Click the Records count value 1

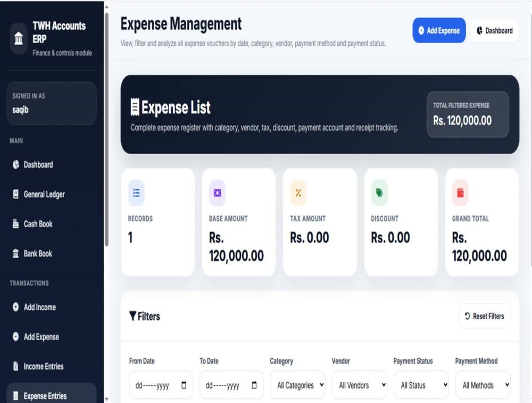click(x=130, y=237)
